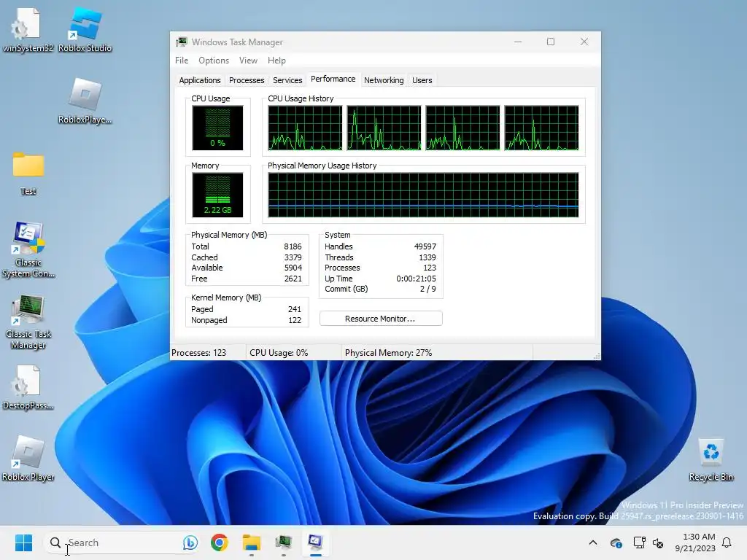Select the RobloxPlaye... desktop icon

(85, 101)
